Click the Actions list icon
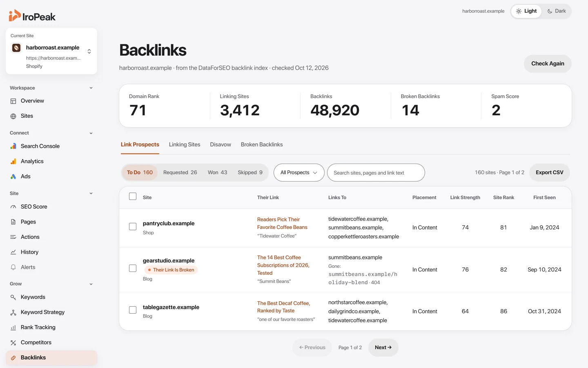The height and width of the screenshot is (368, 588). (x=13, y=237)
